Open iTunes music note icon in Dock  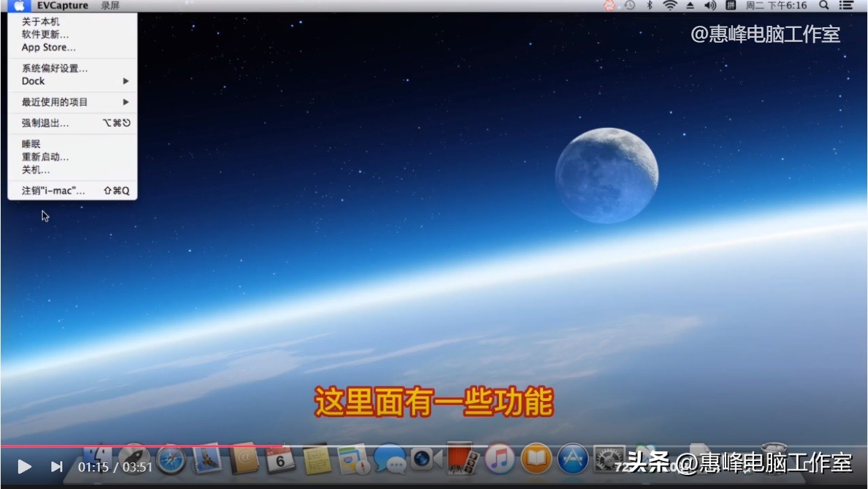point(500,459)
